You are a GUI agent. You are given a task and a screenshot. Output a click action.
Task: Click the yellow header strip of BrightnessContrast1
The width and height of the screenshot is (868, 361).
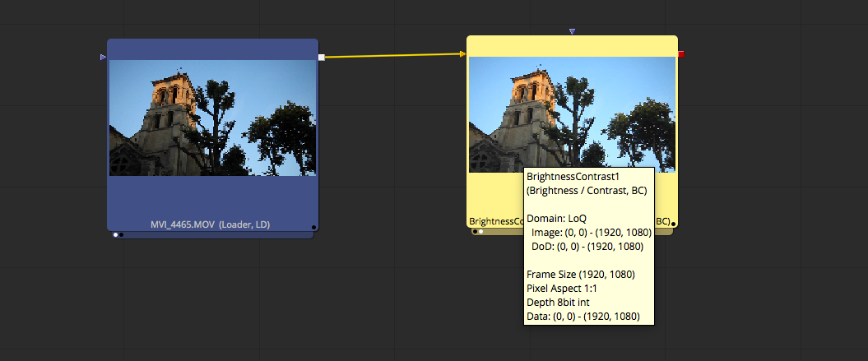(572, 45)
